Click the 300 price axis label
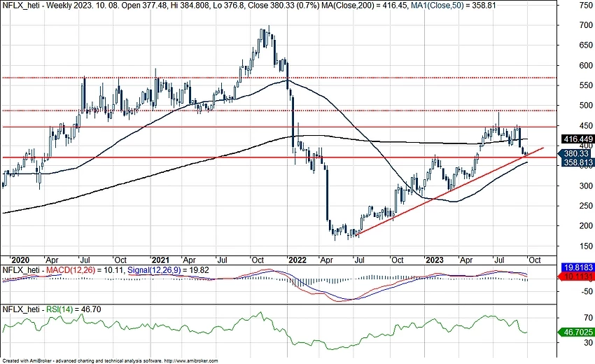Image resolution: width=595 pixels, height=364 pixels. pyautogui.click(x=587, y=186)
